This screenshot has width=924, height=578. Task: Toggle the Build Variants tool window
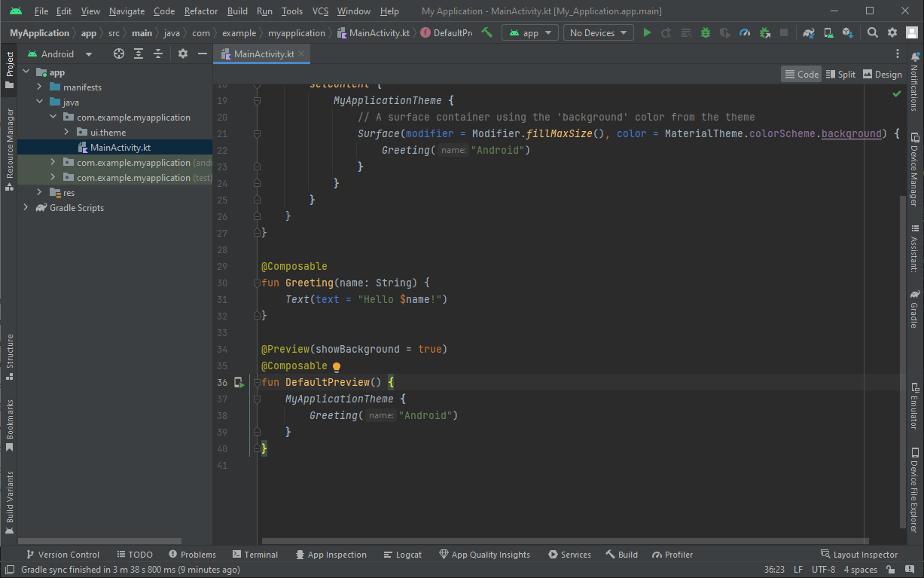[x=9, y=501]
